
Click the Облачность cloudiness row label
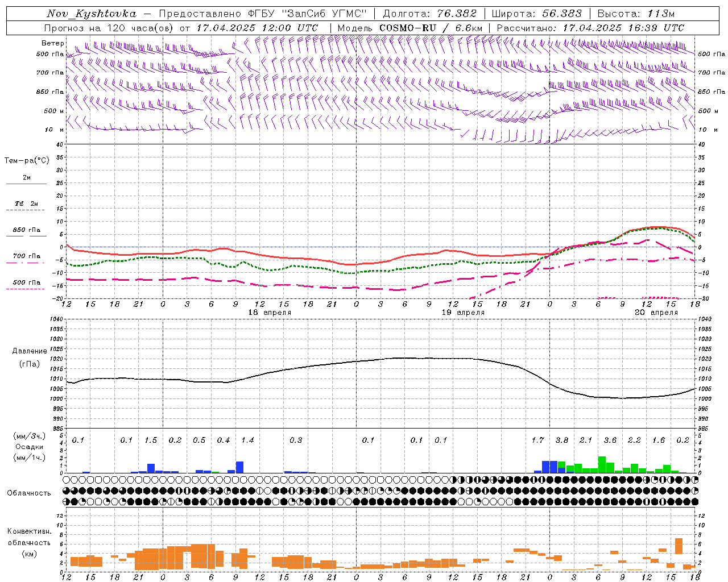click(29, 493)
